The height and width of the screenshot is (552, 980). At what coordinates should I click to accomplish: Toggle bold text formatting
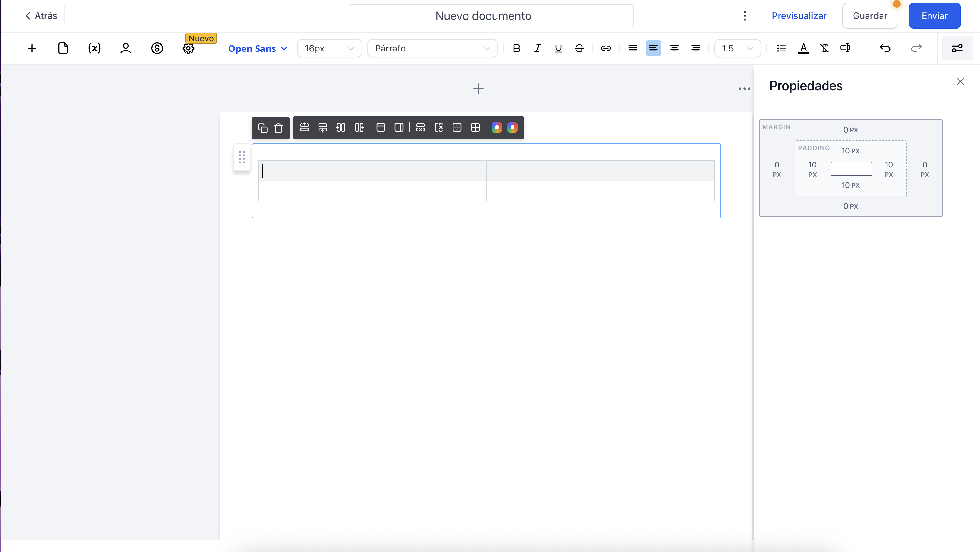click(x=516, y=48)
